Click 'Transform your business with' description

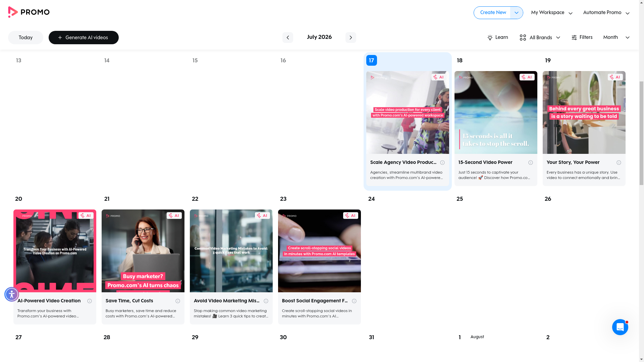48,313
